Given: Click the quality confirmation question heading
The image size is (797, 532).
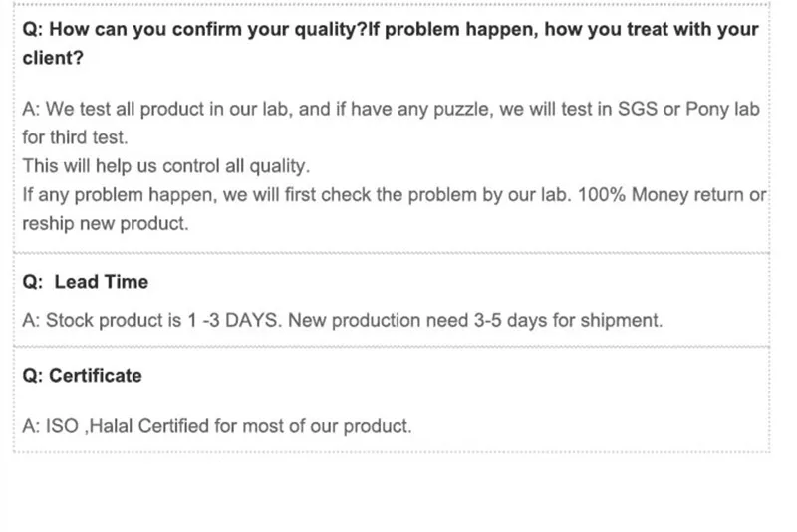Looking at the screenshot, I should [391, 43].
